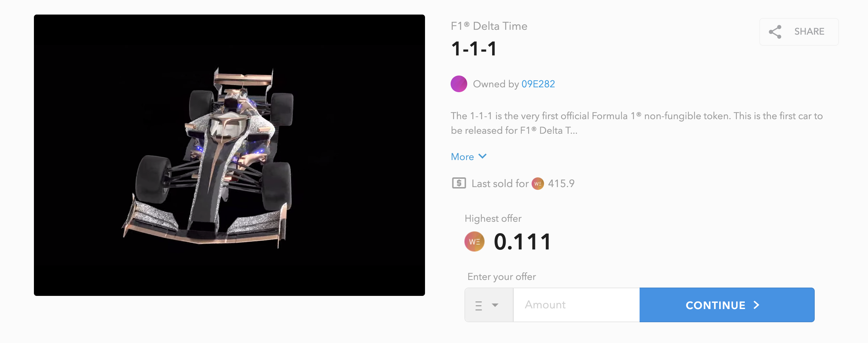
Task: Click the F1 car NFT preview image
Action: (x=229, y=155)
